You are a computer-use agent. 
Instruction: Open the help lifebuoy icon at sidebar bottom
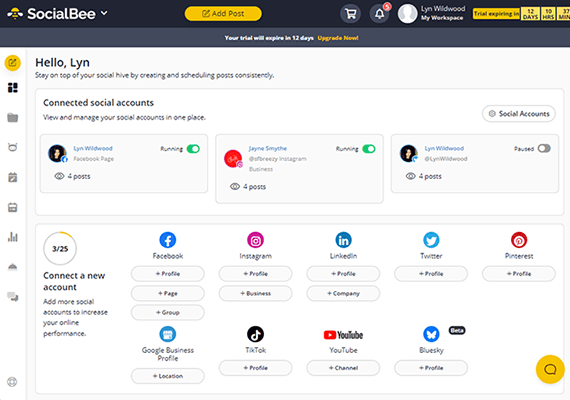click(x=12, y=382)
